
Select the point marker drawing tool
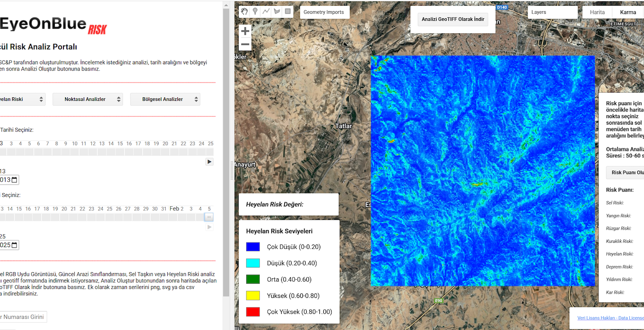255,12
